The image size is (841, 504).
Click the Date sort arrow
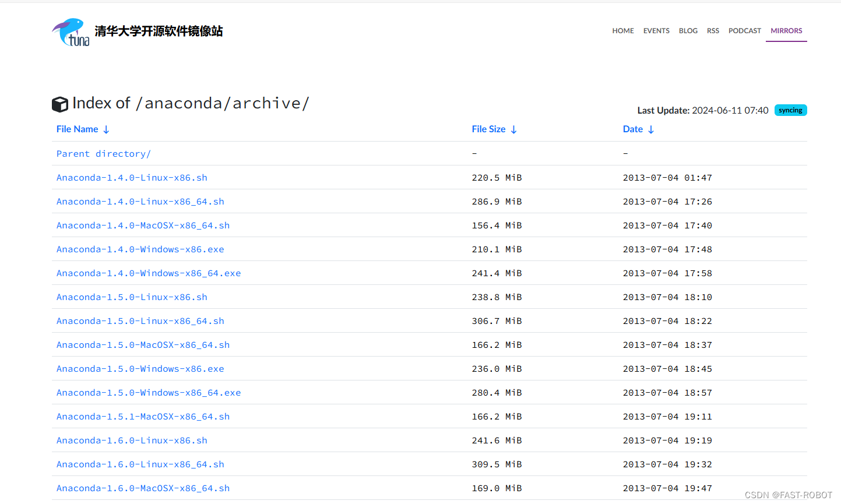pos(651,129)
